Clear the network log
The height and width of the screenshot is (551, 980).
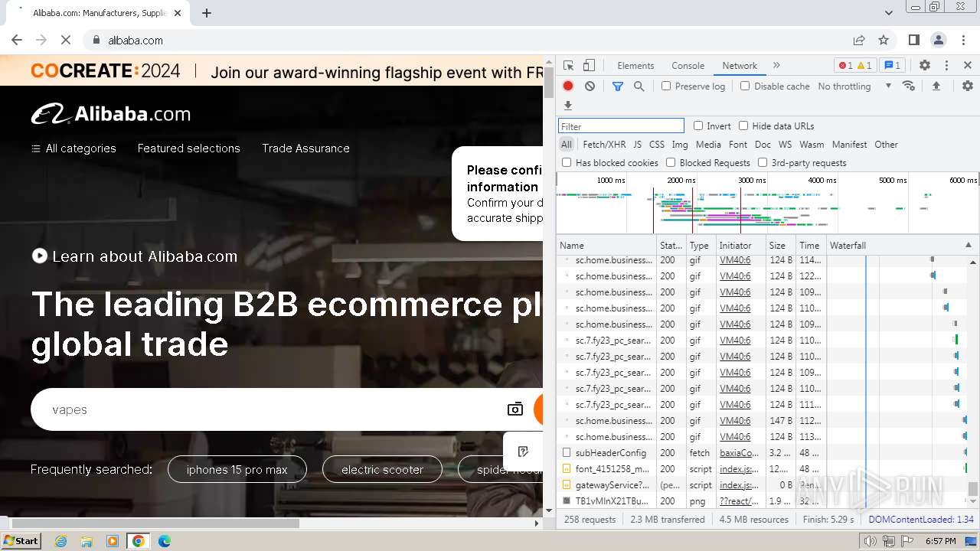click(590, 86)
